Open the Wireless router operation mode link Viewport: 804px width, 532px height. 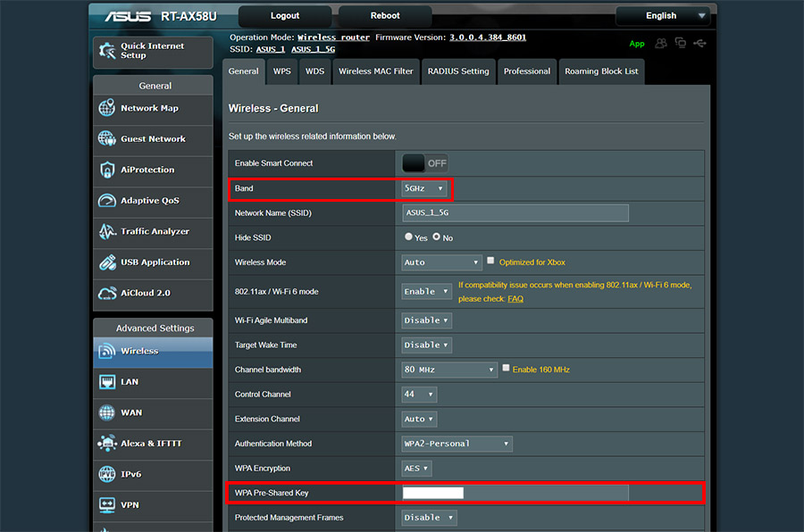coord(334,37)
